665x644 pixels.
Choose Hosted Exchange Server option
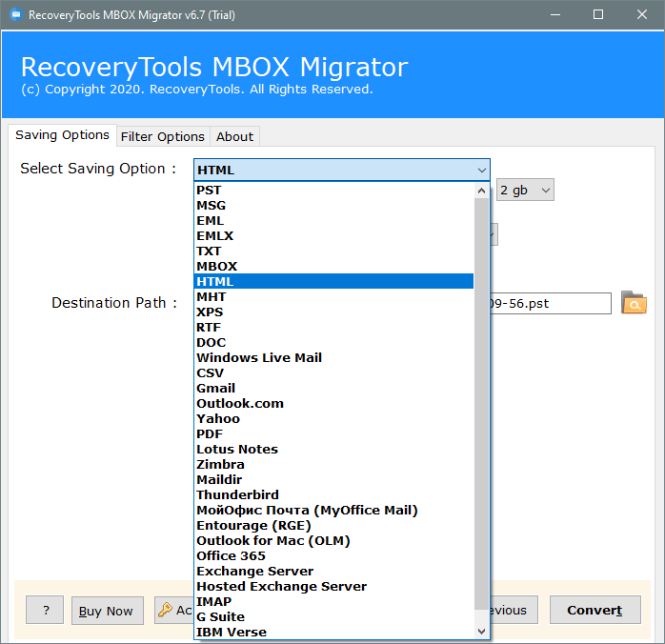point(333,587)
